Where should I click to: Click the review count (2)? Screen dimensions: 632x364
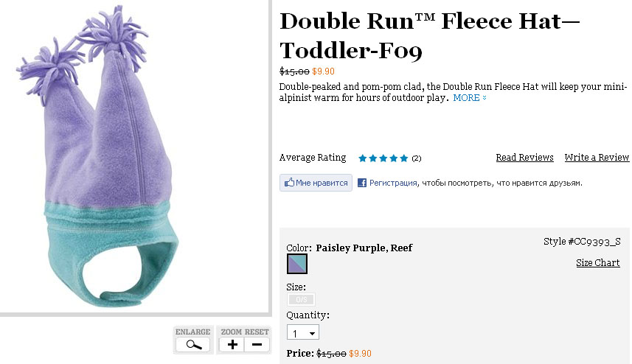pyautogui.click(x=417, y=158)
